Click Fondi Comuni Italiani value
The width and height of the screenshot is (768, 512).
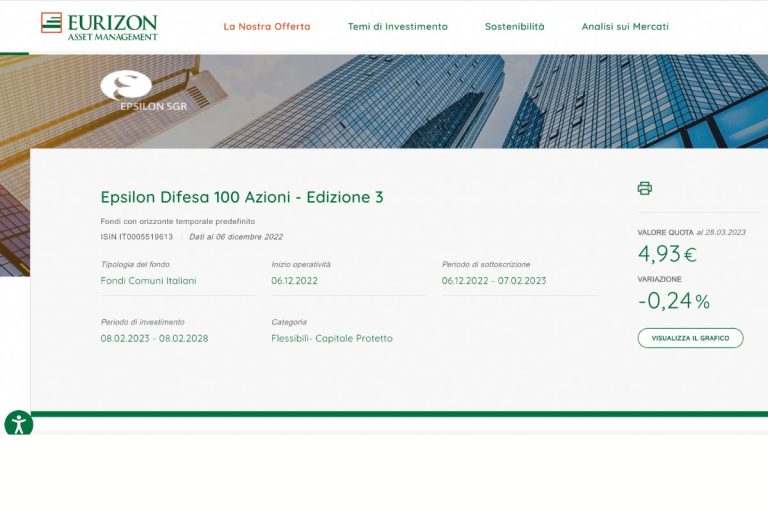148,281
